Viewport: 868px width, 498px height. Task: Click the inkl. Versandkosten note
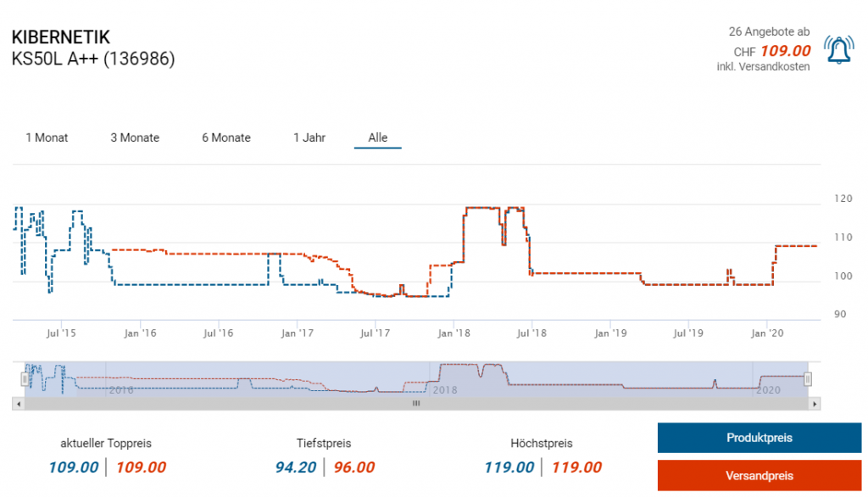pos(763,66)
